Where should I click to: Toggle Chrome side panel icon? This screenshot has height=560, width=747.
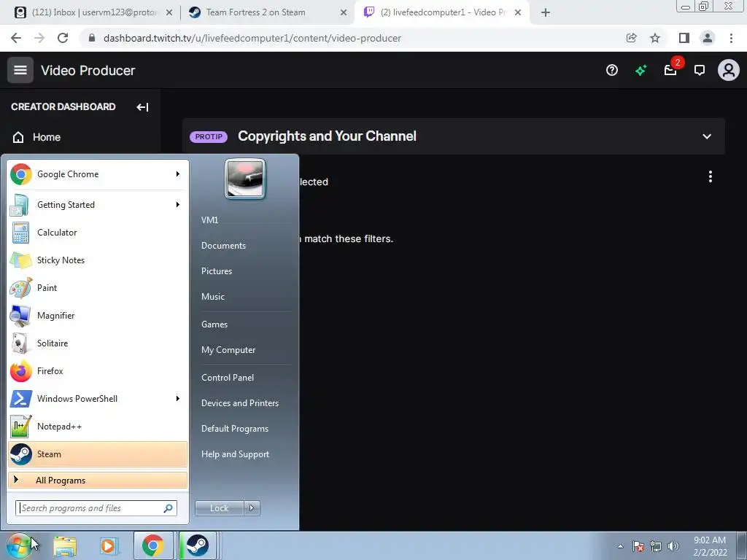[684, 38]
